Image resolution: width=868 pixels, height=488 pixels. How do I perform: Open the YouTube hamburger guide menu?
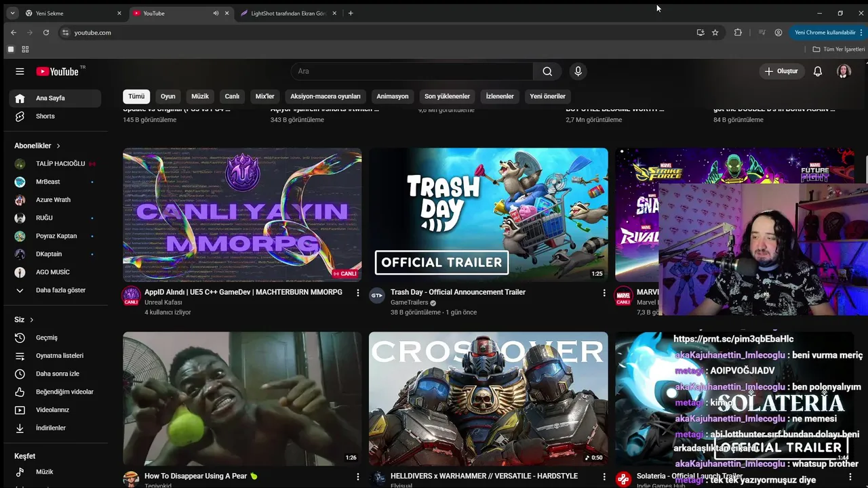tap(20, 71)
